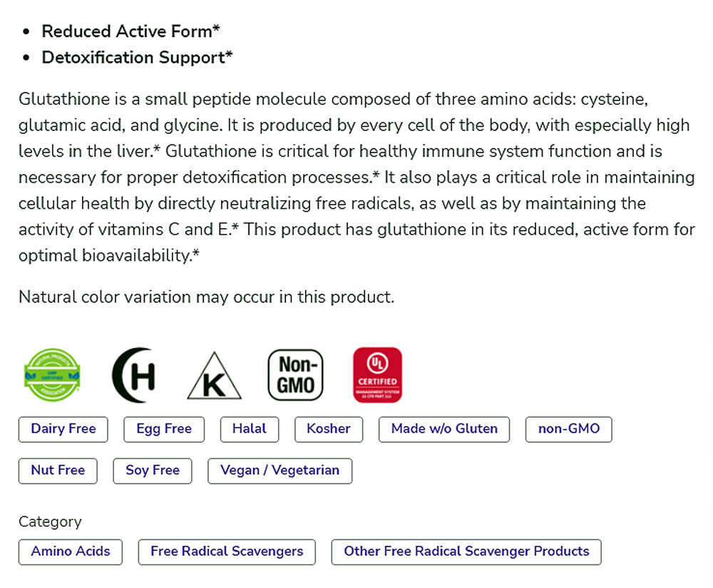Click the Detoxification Support bullet text
Image resolution: width=713 pixels, height=588 pixels.
pos(137,58)
